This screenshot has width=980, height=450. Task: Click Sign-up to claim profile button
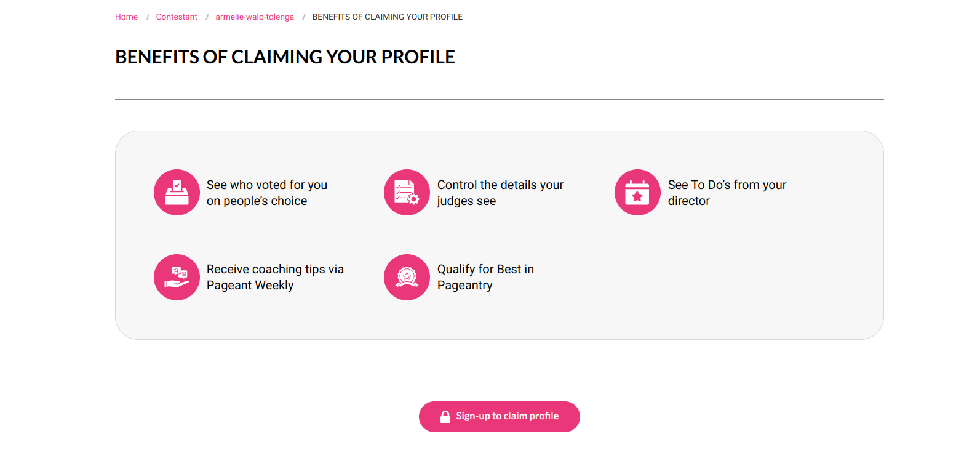(x=500, y=417)
